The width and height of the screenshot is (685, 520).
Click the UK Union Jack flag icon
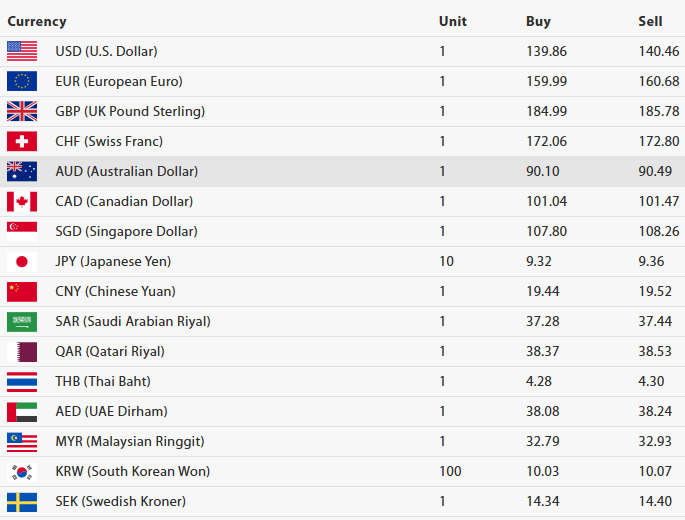(x=22, y=111)
